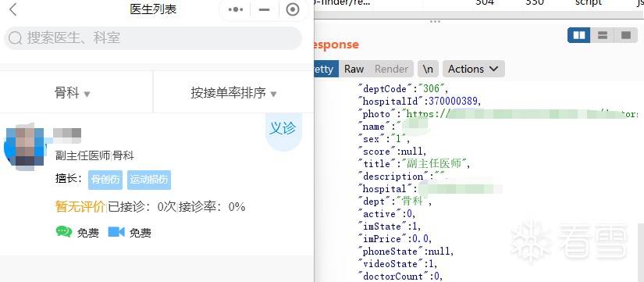Minimize the mini program with dash icon
Image resolution: width=644 pixels, height=282 pixels.
[x=265, y=9]
